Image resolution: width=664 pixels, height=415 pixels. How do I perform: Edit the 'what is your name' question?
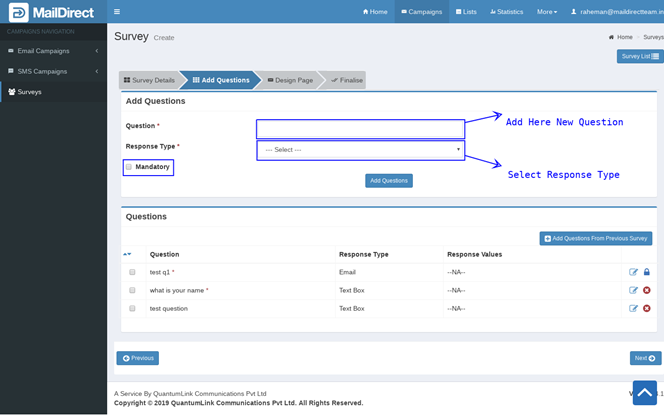coord(633,290)
